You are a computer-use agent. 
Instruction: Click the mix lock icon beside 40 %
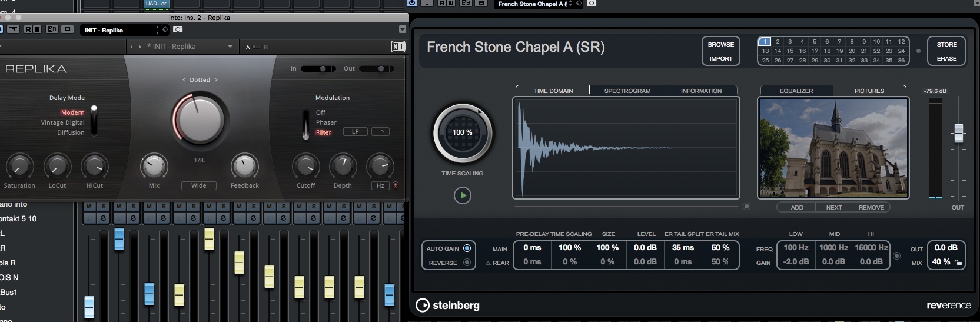pyautogui.click(x=958, y=262)
